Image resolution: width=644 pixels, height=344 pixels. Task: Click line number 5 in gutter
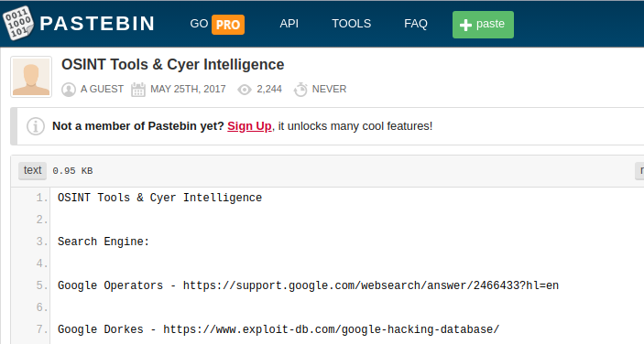click(x=41, y=285)
